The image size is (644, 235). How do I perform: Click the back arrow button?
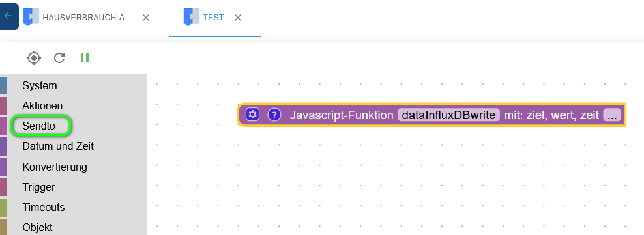[x=8, y=16]
